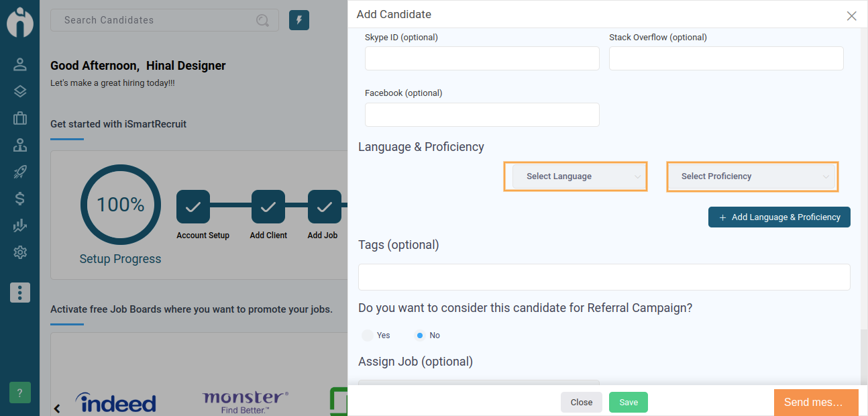Image resolution: width=868 pixels, height=416 pixels.
Task: Open the settings gear sidebar icon
Action: 19,252
